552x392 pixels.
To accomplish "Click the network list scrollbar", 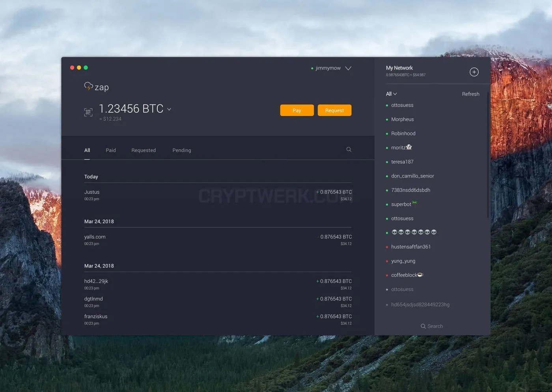I will click(x=488, y=154).
